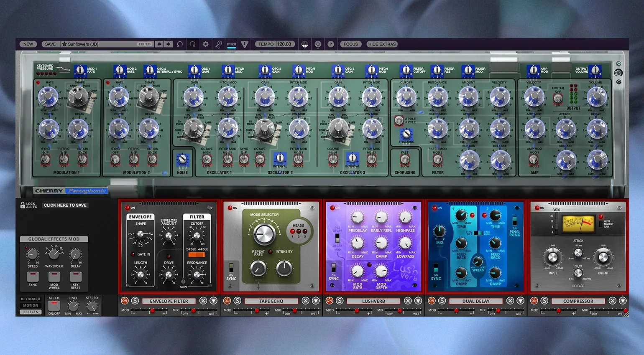This screenshot has width=644, height=355.
Task: Solo the Envelope Filter effect slot
Action: 135,301
